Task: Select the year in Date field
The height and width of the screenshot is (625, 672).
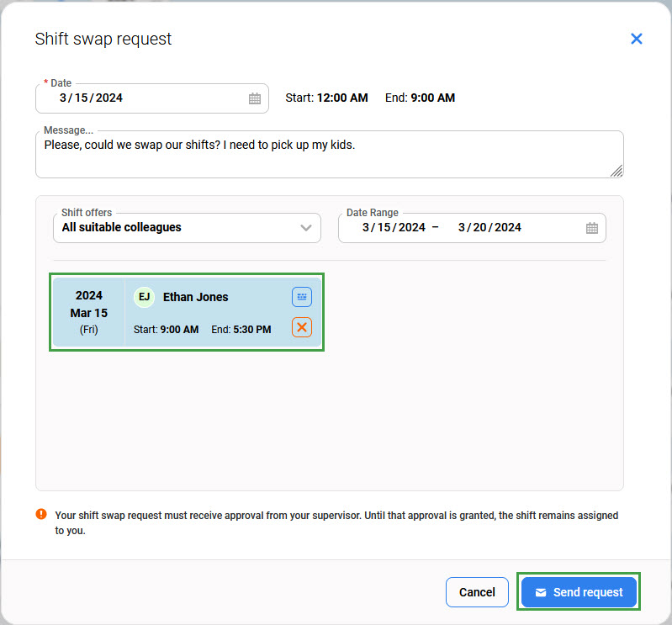Action: (x=109, y=98)
